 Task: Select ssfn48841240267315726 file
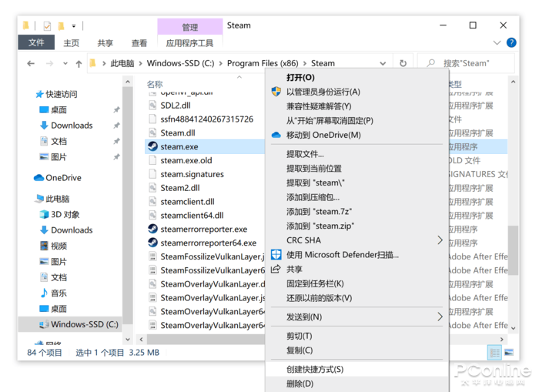[x=206, y=119]
